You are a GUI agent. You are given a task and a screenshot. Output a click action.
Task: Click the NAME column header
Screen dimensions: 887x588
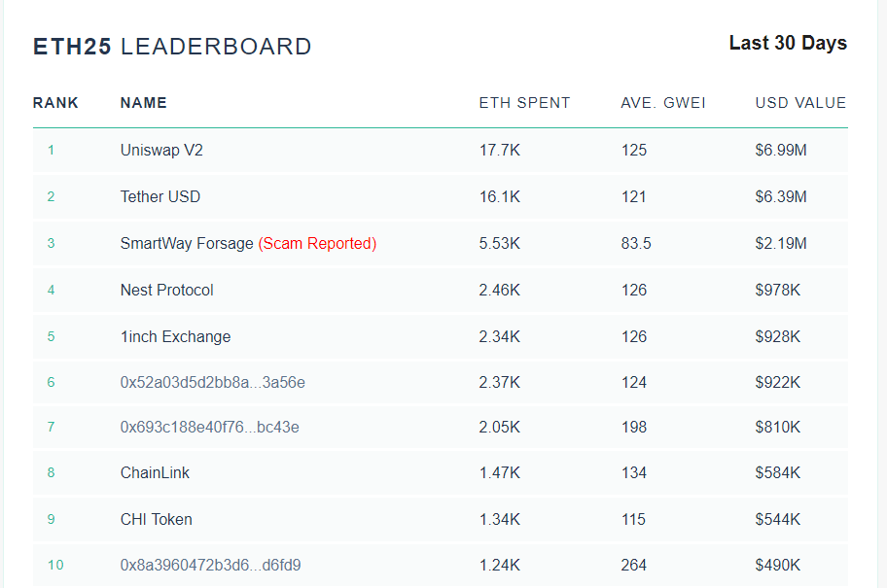pyautogui.click(x=144, y=103)
